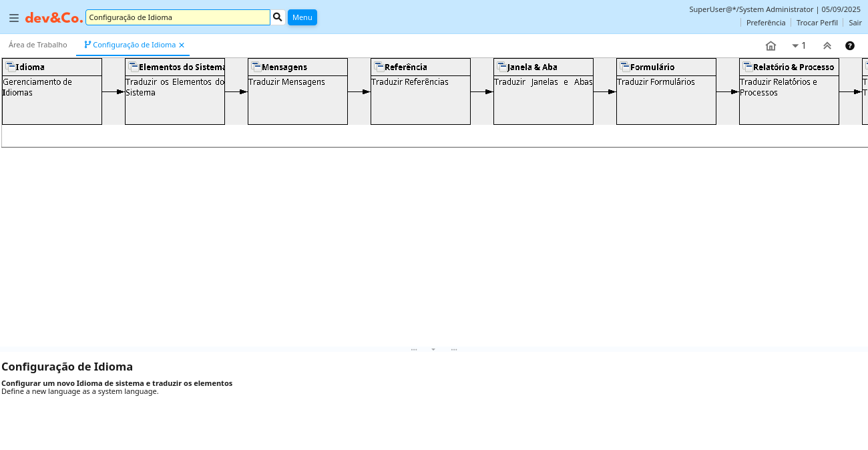This screenshot has height=450, width=868.
Task: Go to home via house icon
Action: pos(771,45)
